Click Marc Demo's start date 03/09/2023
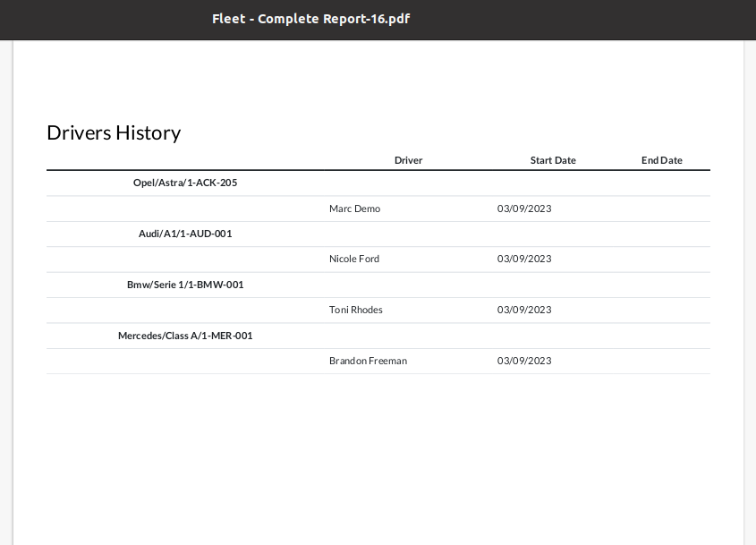Screen dimensions: 756x545 point(524,209)
